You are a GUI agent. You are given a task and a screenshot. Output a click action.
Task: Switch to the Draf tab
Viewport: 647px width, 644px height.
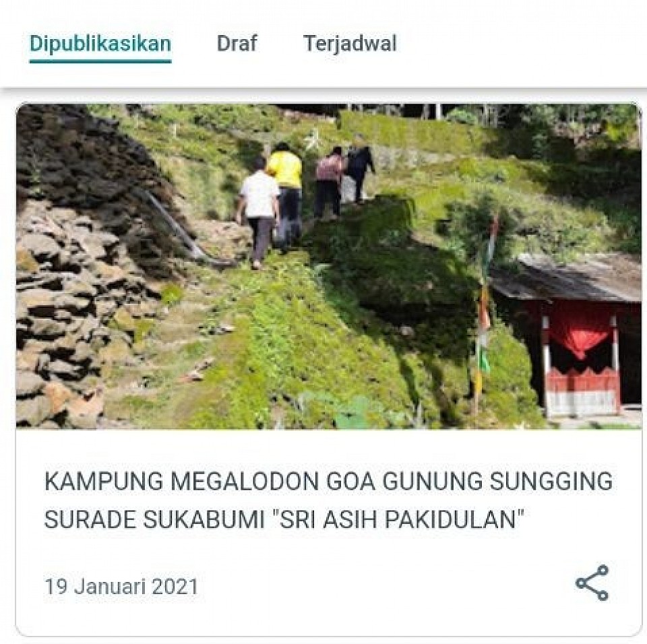click(237, 43)
